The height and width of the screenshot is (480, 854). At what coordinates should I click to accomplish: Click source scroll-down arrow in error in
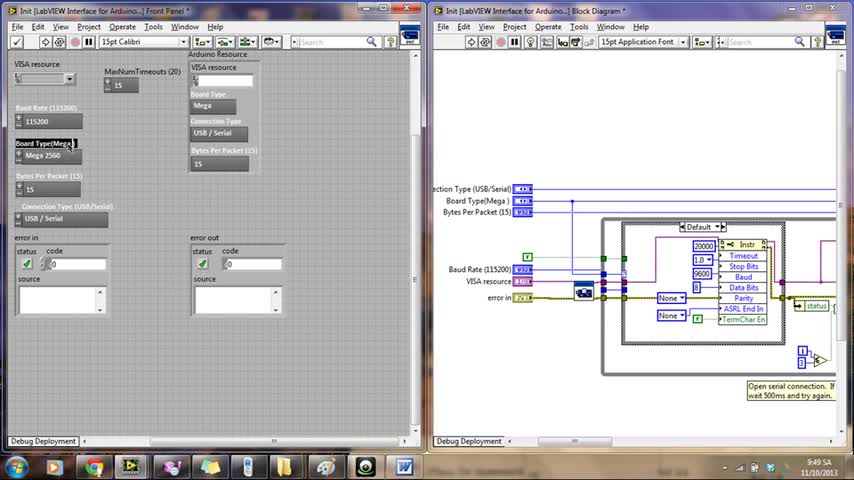(100, 309)
